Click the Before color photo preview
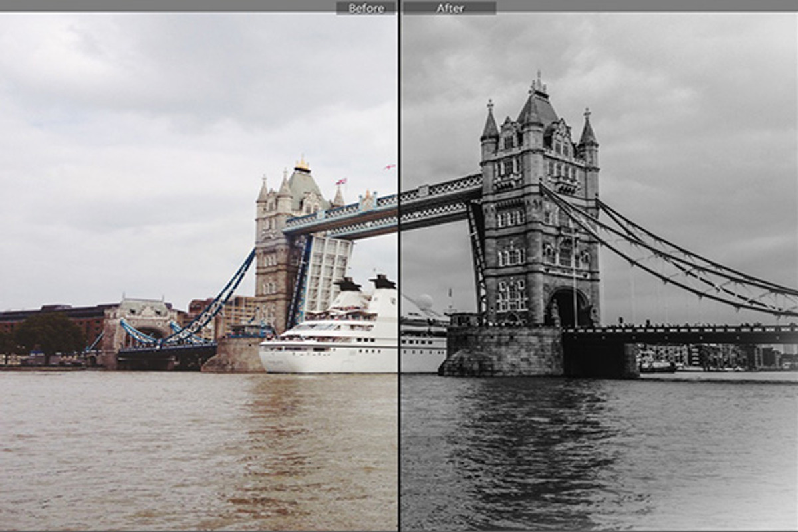This screenshot has width=798, height=532. (198, 271)
